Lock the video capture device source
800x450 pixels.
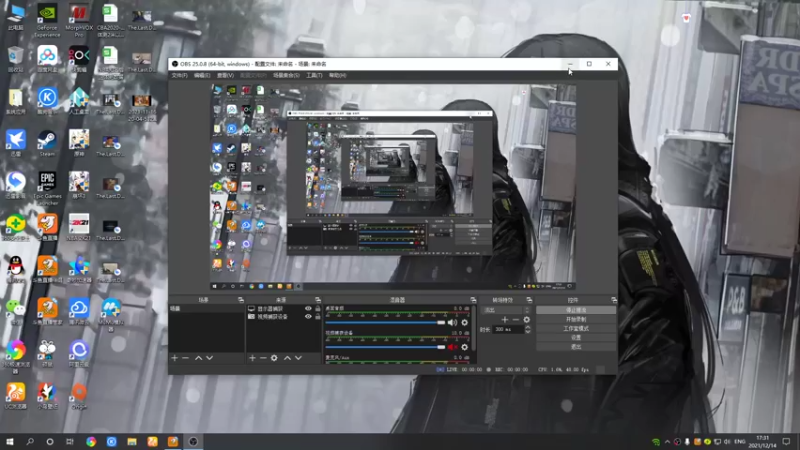[x=318, y=317]
